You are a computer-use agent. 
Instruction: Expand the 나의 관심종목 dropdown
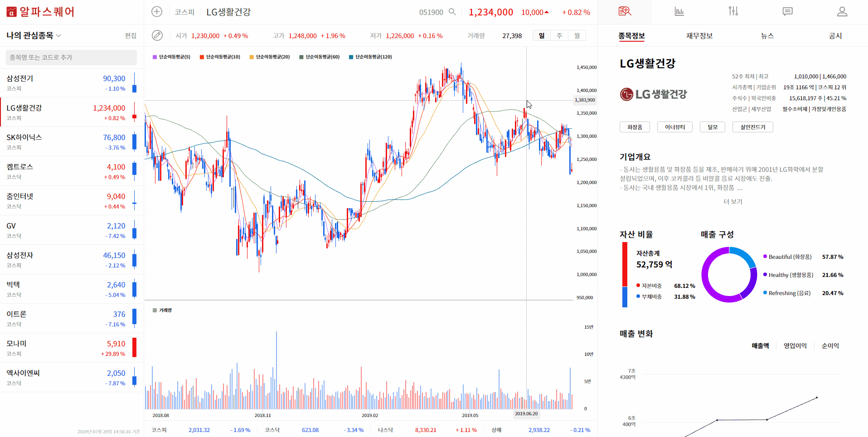tap(34, 35)
